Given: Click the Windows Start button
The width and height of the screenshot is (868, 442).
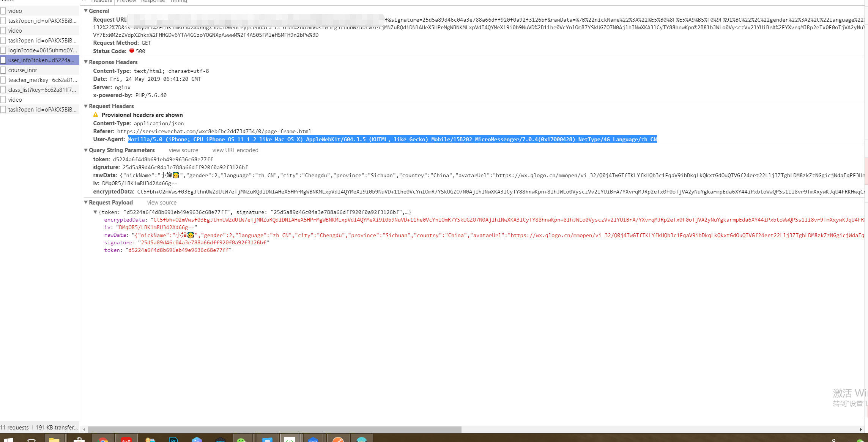Looking at the screenshot, I should (x=8, y=439).
